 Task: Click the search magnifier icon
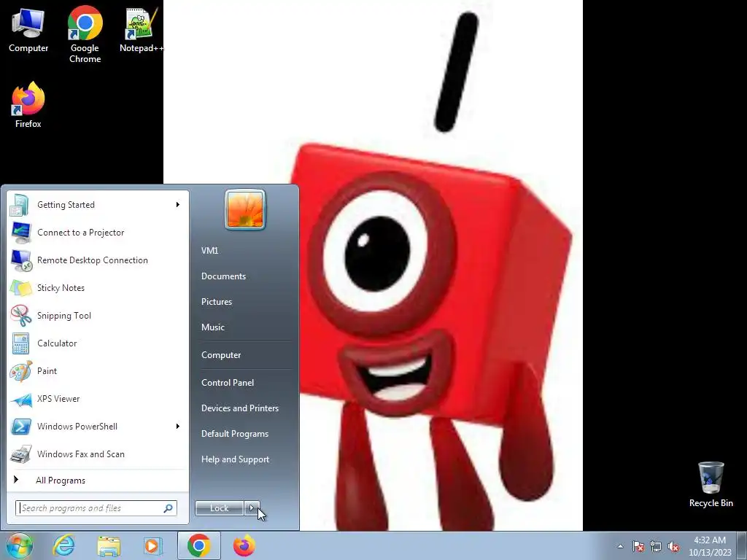click(x=168, y=508)
